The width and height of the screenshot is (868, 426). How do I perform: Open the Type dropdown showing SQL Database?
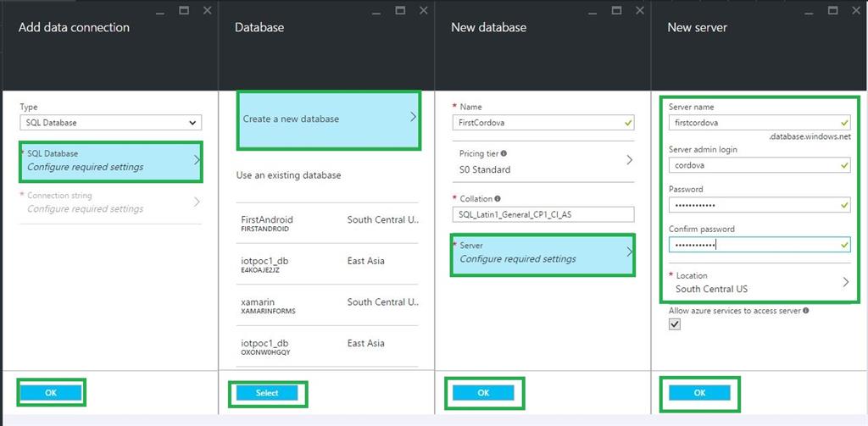(110, 123)
